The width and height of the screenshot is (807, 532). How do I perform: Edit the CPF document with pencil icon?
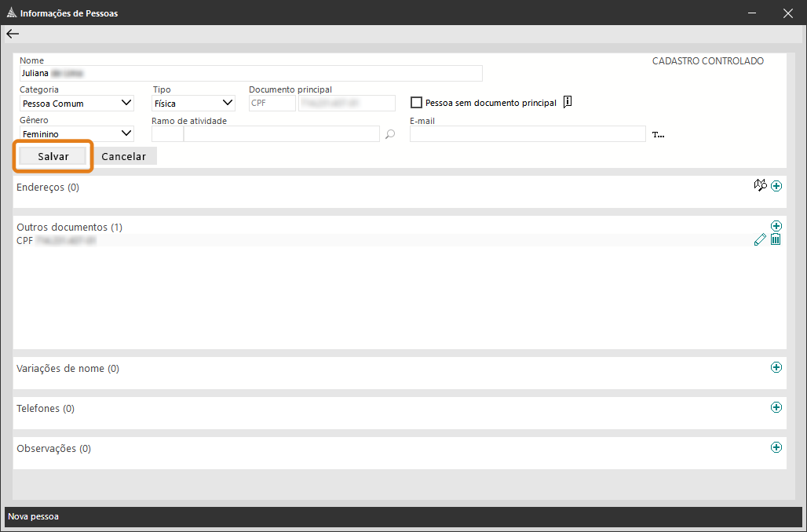(759, 240)
